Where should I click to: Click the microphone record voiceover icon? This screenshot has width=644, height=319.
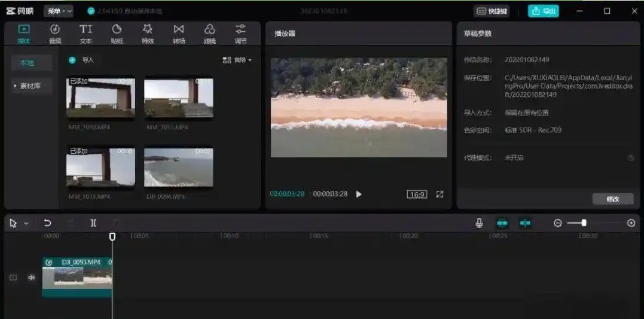coord(479,223)
